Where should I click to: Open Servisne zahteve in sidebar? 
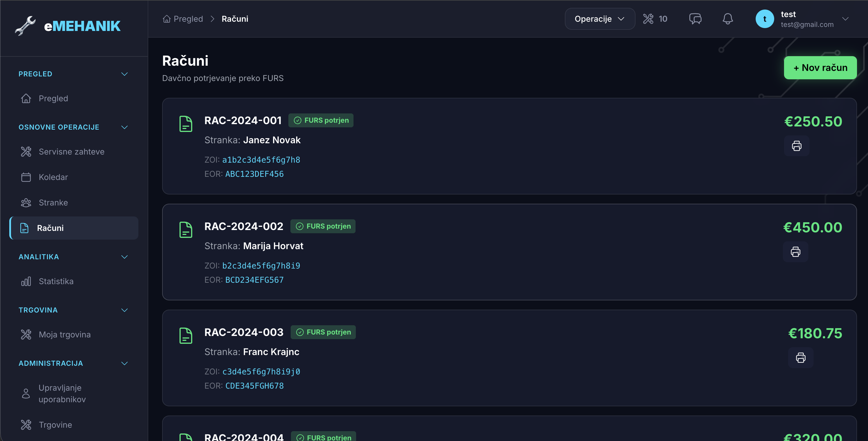coord(72,152)
